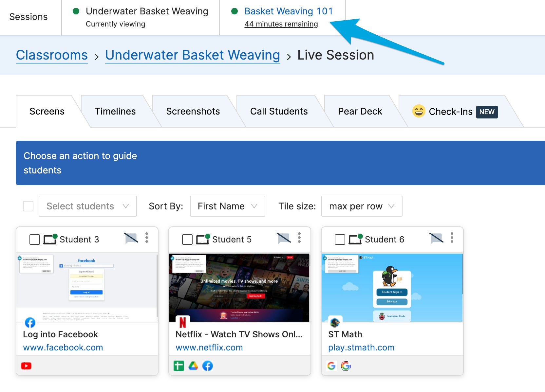Check the Student 5 checkbox
The height and width of the screenshot is (392, 545).
[x=187, y=240]
